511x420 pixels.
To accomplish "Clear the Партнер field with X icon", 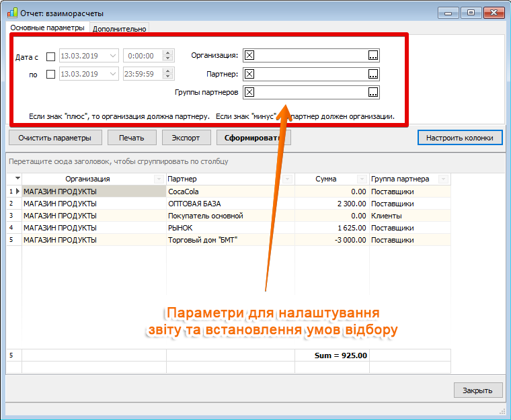I will [249, 74].
